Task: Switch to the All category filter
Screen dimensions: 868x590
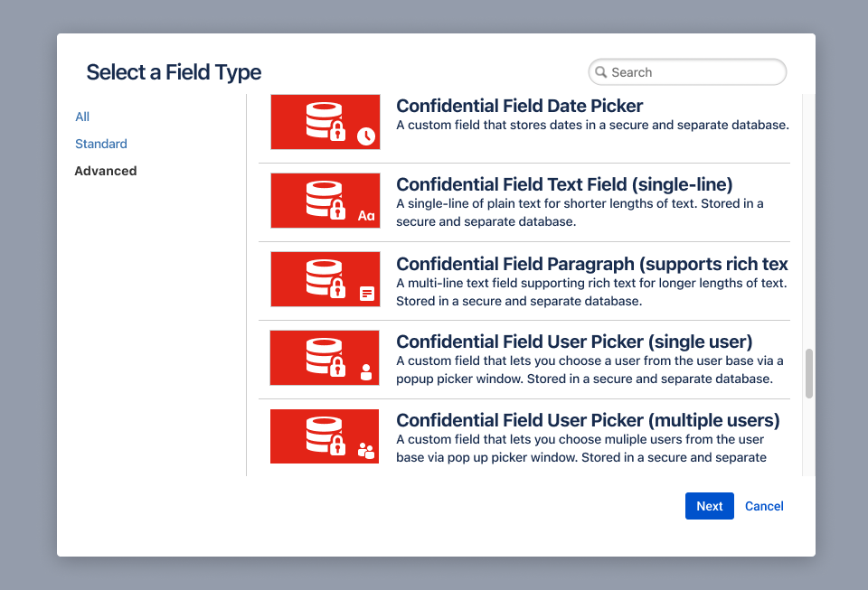Action: click(x=82, y=117)
